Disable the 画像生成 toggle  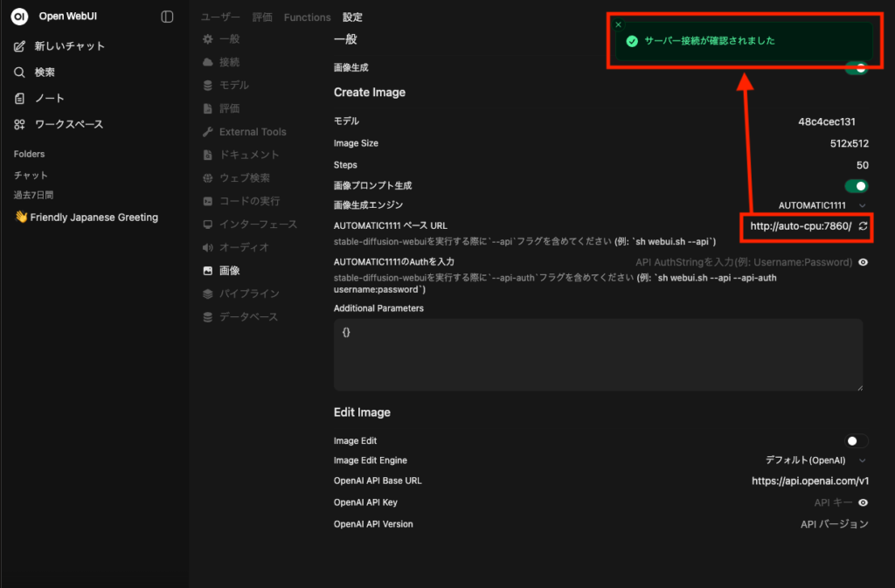click(856, 66)
